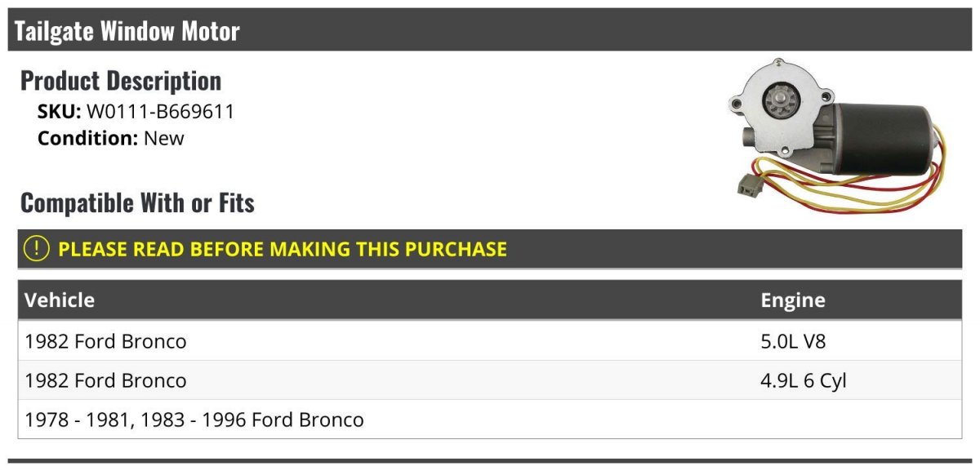This screenshot has height=471, width=980.
Task: Select the SKU W0111-B669611 text
Action: click(136, 112)
